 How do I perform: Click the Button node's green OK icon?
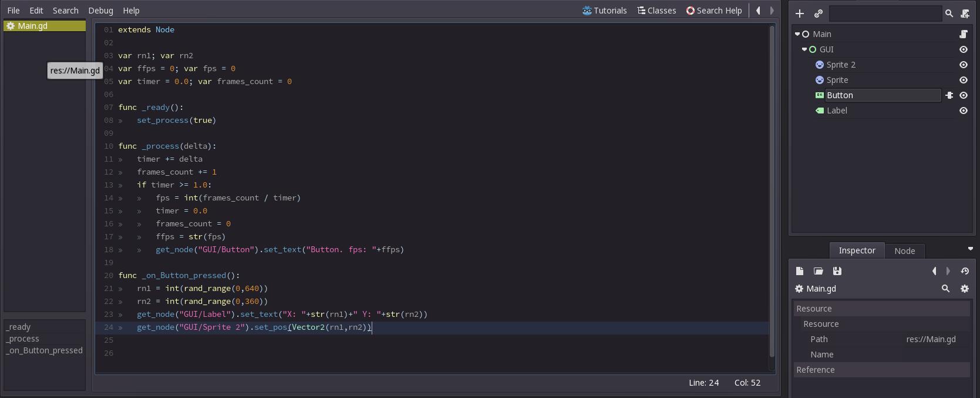pos(820,95)
